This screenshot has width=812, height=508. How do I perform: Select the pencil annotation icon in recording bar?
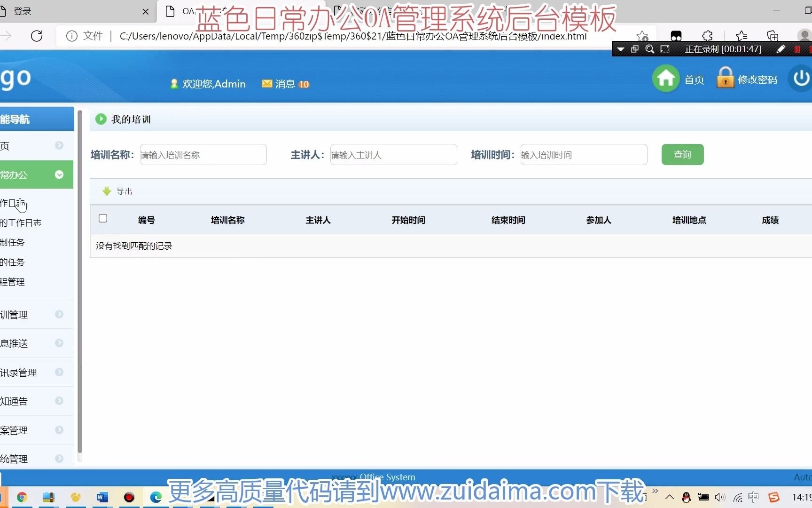point(781,48)
